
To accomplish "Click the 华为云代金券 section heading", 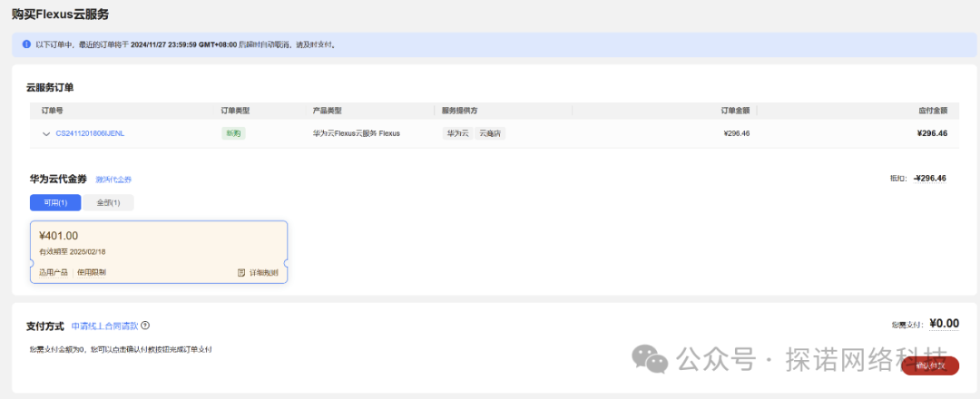I will [x=58, y=179].
